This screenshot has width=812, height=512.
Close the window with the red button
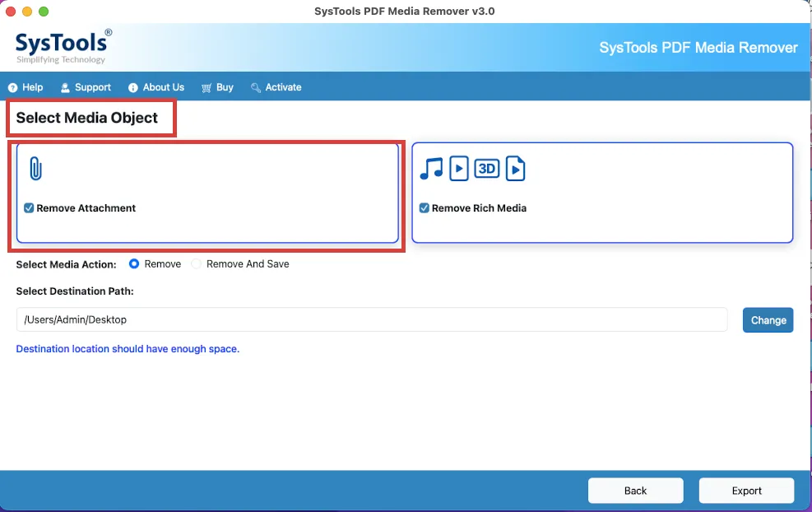tap(11, 12)
